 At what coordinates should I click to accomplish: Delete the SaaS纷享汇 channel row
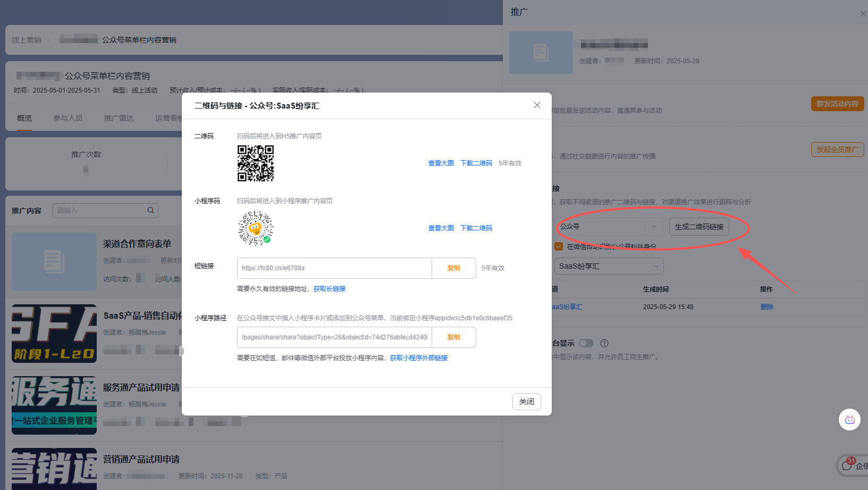[x=766, y=307]
